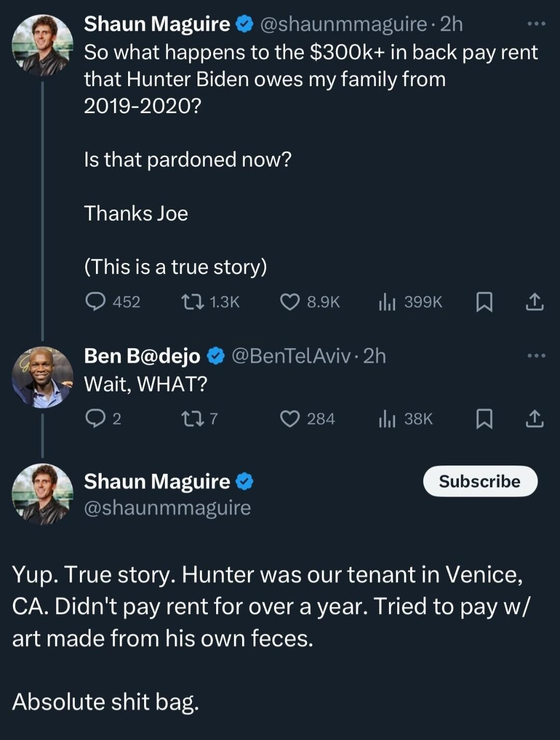The width and height of the screenshot is (560, 740).
Task: Bookmark Ben B@dejo's reply
Action: tap(484, 419)
